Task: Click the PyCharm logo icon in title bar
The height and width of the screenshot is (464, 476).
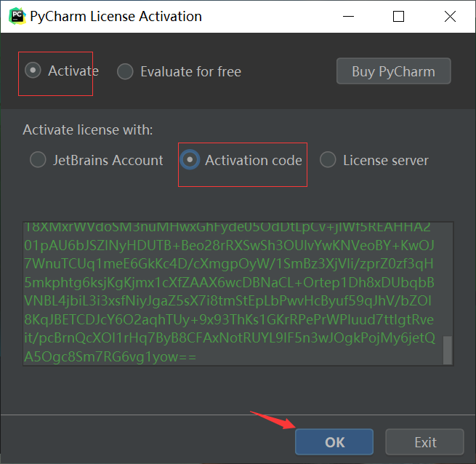Action: pyautogui.click(x=17, y=16)
